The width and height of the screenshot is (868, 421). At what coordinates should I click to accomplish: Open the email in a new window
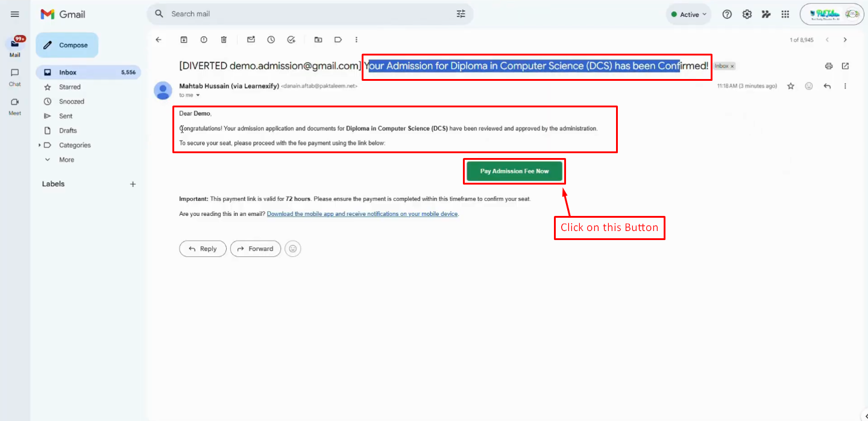point(845,66)
